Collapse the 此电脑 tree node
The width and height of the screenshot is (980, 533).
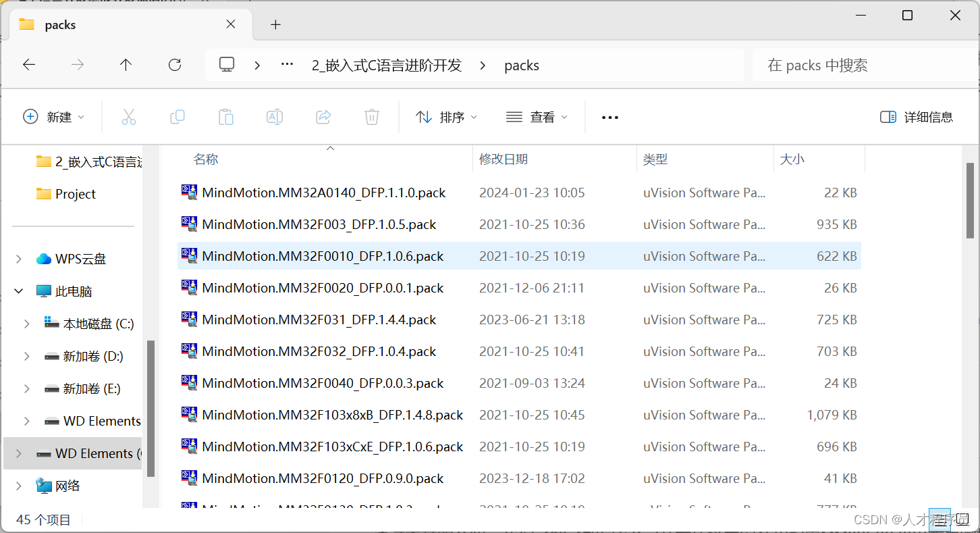coord(19,291)
